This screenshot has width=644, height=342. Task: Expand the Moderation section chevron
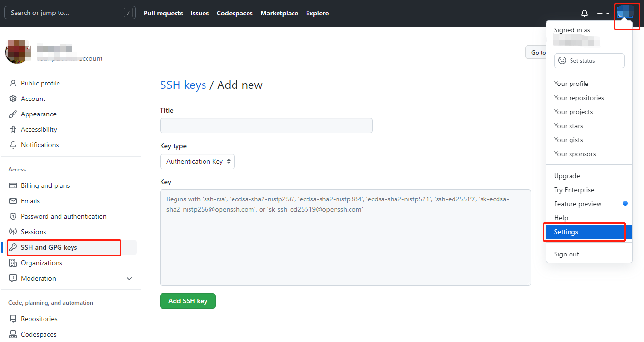pos(129,279)
